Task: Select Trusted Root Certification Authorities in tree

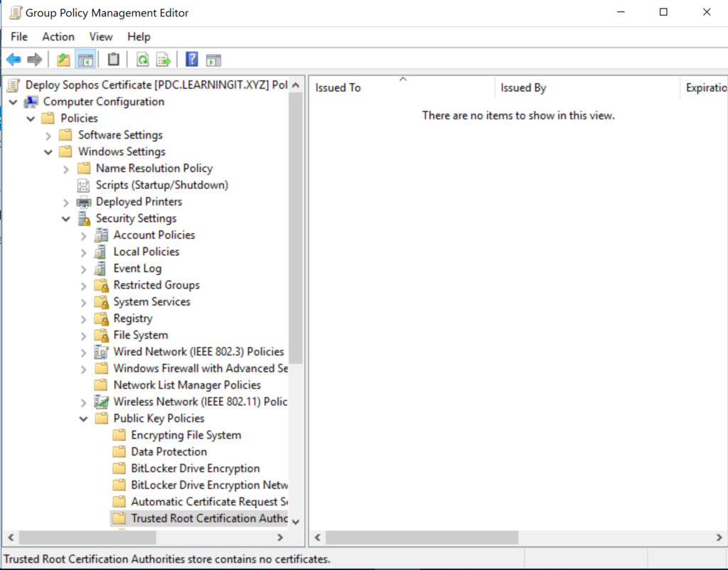Action: tap(199, 519)
